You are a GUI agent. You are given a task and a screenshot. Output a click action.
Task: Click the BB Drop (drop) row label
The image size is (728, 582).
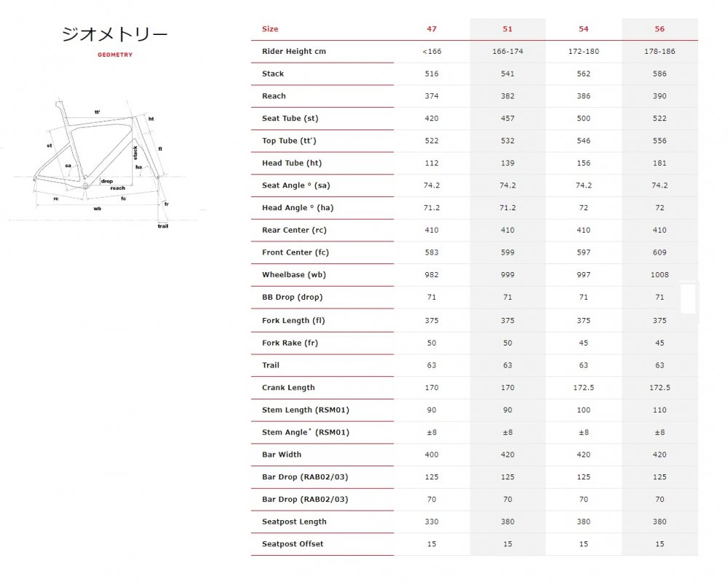[x=292, y=298]
